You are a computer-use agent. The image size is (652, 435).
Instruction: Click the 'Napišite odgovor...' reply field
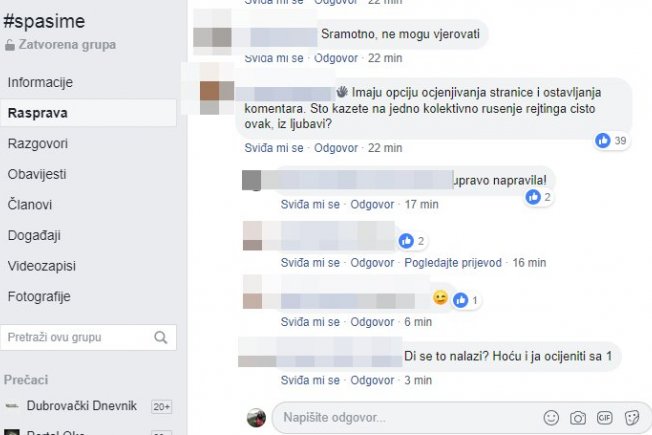click(x=462, y=418)
